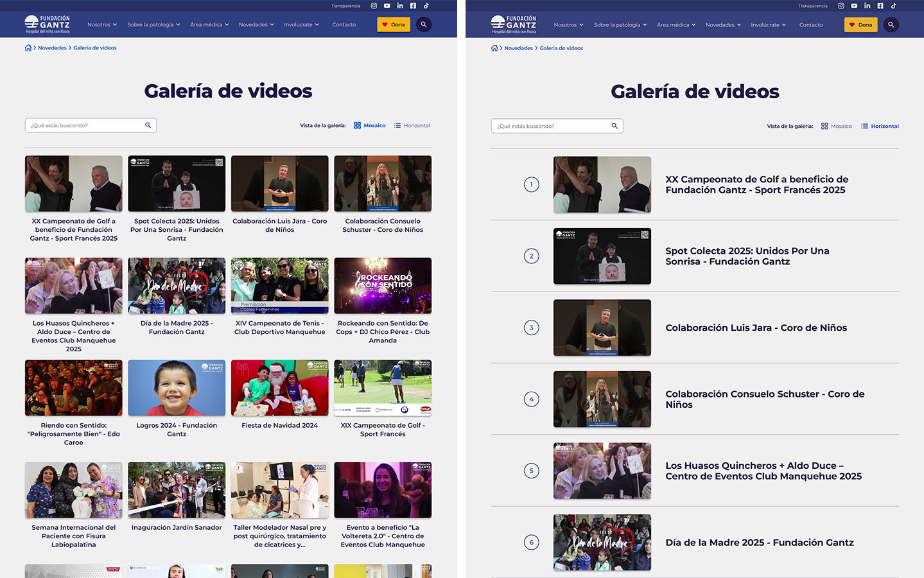
Task: Open the site search magnifier icon
Action: coord(423,24)
